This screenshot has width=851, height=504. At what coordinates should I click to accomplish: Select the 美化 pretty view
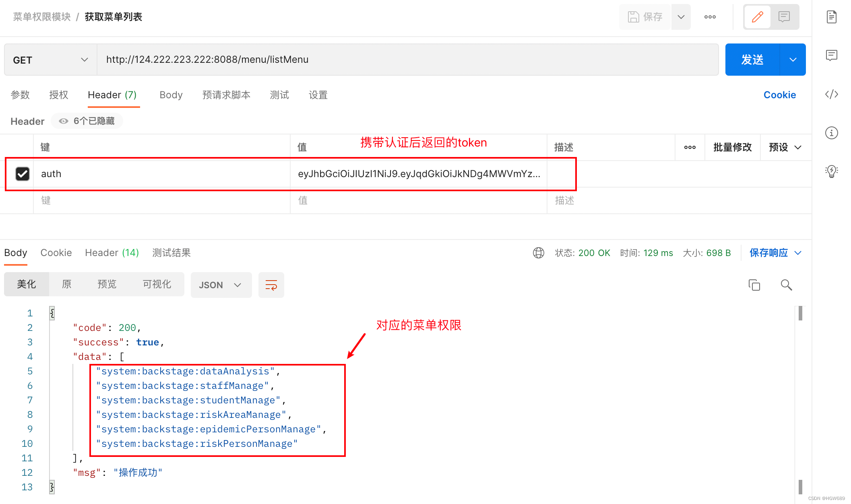[x=27, y=285]
